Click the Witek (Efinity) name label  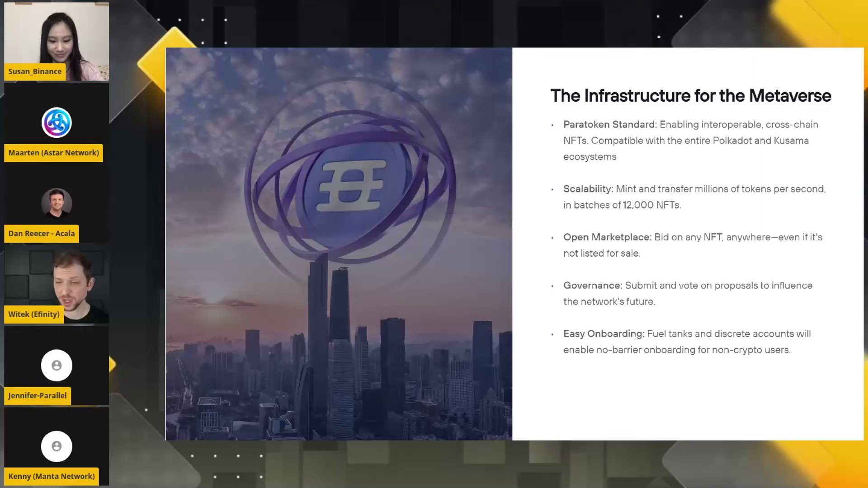[x=34, y=314]
